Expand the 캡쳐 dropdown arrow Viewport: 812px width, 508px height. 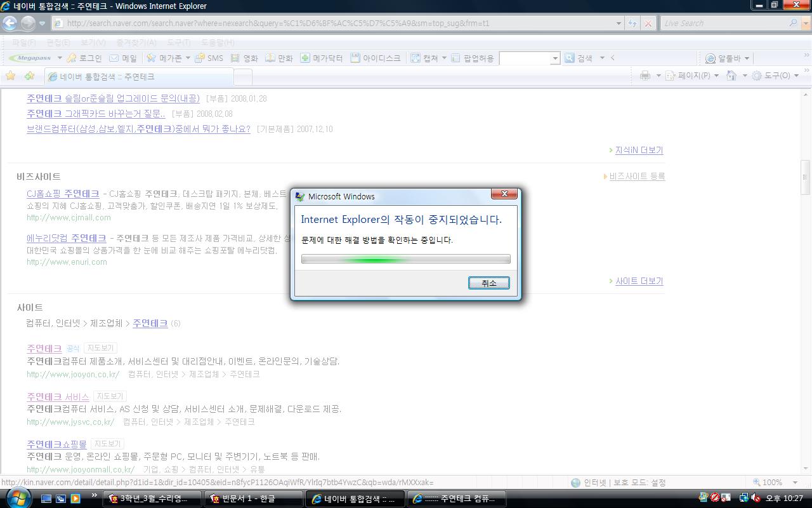(444, 58)
